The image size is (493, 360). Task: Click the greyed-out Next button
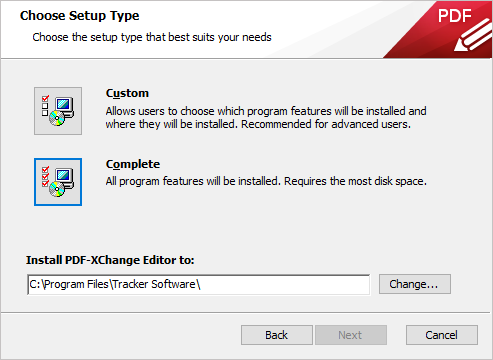[351, 335]
